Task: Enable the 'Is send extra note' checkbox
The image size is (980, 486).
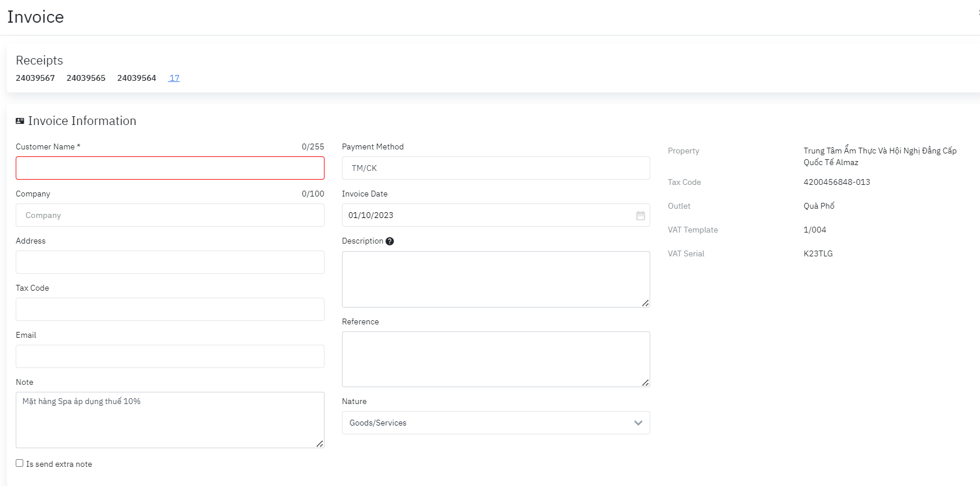Action: point(20,463)
